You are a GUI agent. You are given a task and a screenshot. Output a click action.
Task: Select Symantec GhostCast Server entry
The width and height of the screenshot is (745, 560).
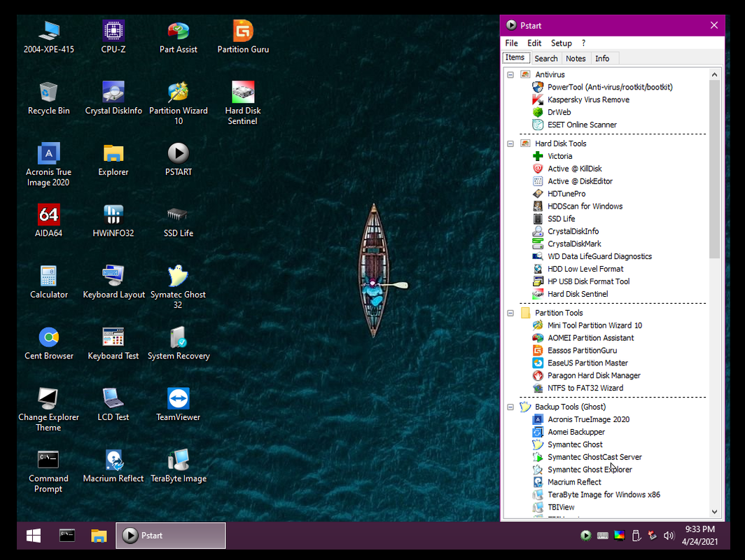tap(587, 457)
